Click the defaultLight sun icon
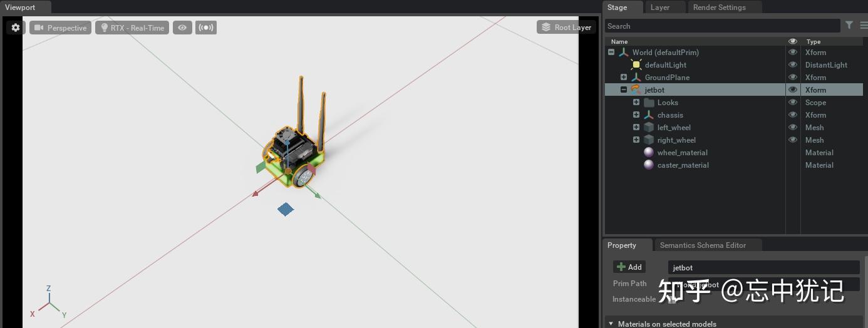The height and width of the screenshot is (328, 868). coord(636,65)
